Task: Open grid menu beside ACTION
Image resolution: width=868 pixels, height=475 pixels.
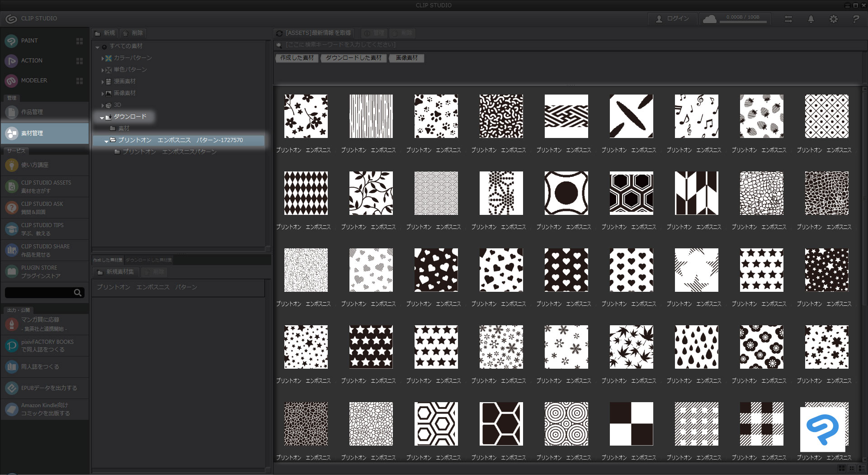Action: point(80,61)
